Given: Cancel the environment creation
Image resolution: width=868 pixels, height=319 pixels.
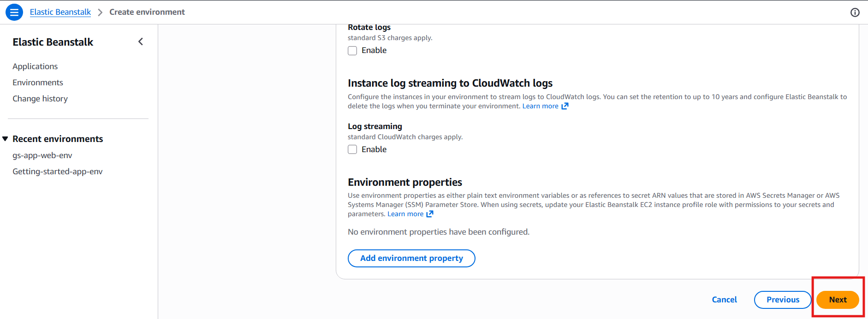Looking at the screenshot, I should coord(724,300).
